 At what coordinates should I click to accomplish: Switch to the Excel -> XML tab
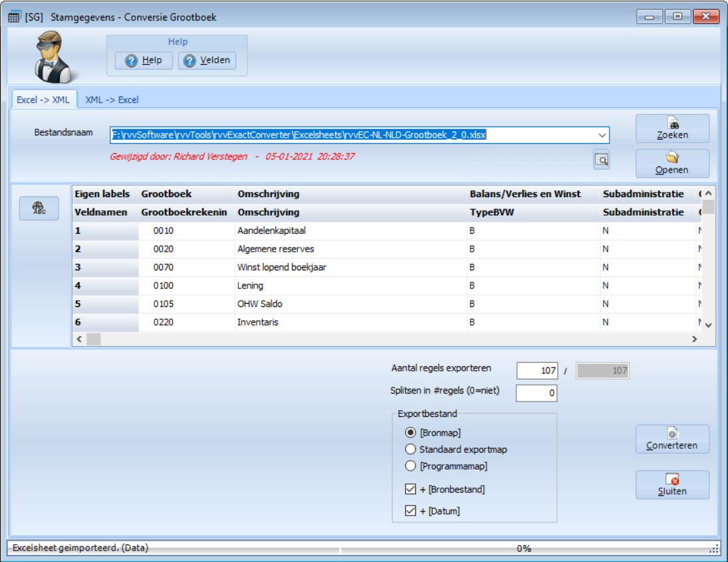click(x=43, y=100)
